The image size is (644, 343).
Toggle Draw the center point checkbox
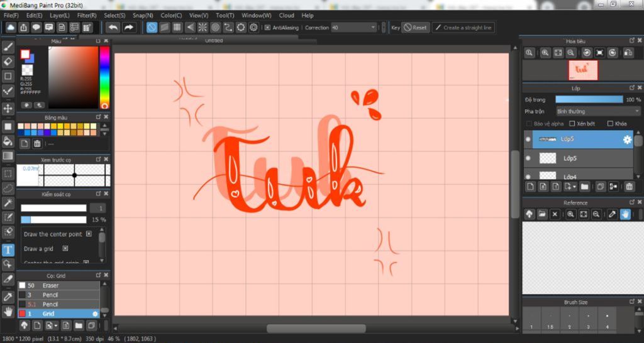(x=89, y=234)
